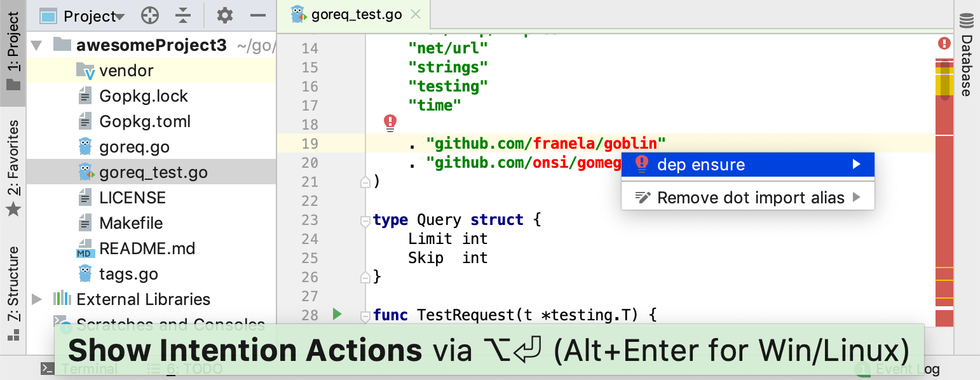This screenshot has width=980, height=380.
Task: Click the awesomeProject3 folder icon
Action: [62, 44]
